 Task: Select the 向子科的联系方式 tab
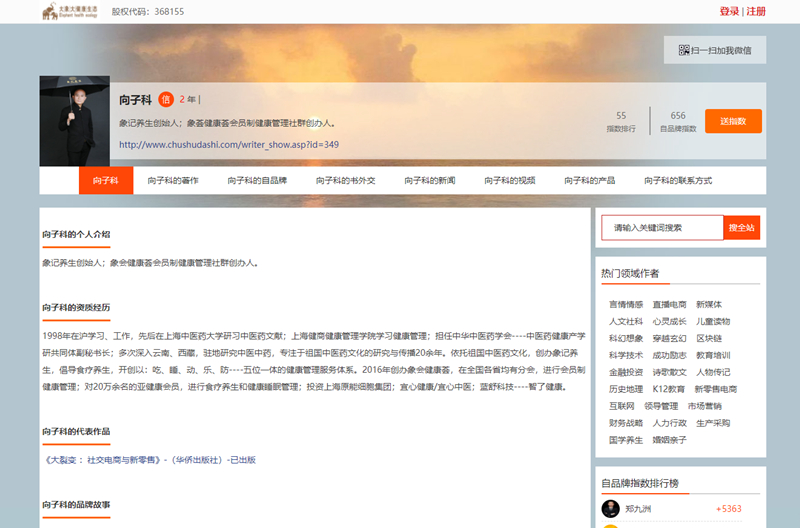tap(678, 181)
